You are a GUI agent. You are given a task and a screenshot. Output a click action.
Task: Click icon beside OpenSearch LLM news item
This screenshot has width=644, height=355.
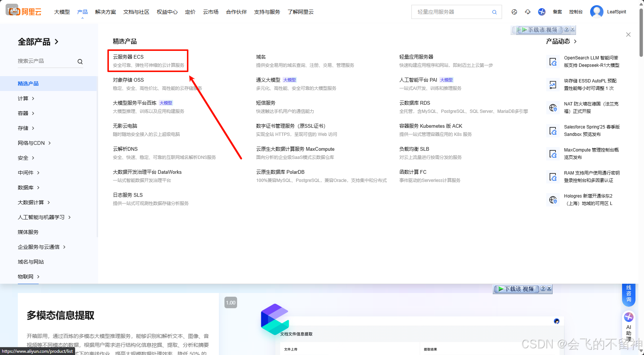(x=553, y=62)
